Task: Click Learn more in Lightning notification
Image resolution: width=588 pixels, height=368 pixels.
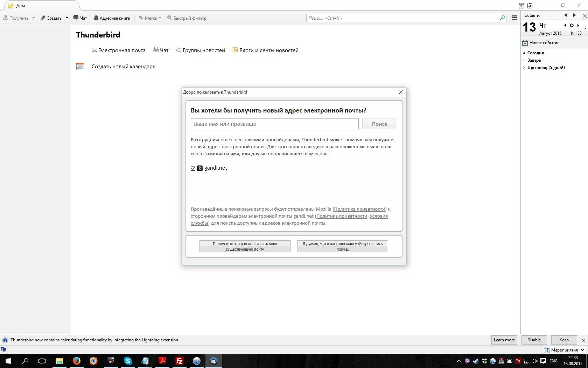Action: (x=504, y=340)
